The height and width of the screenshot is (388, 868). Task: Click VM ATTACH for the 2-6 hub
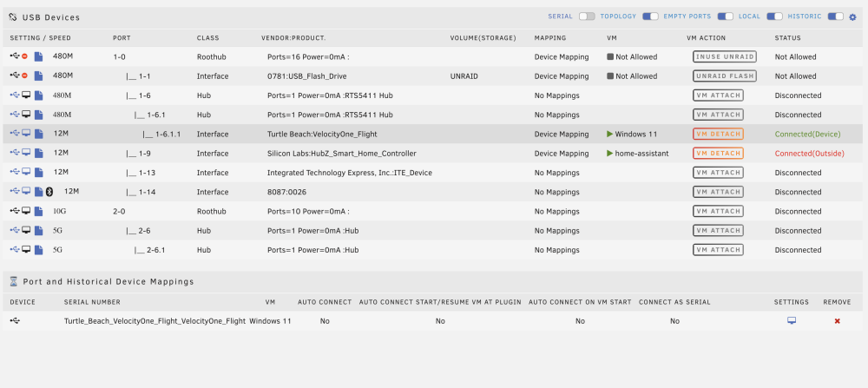click(718, 230)
